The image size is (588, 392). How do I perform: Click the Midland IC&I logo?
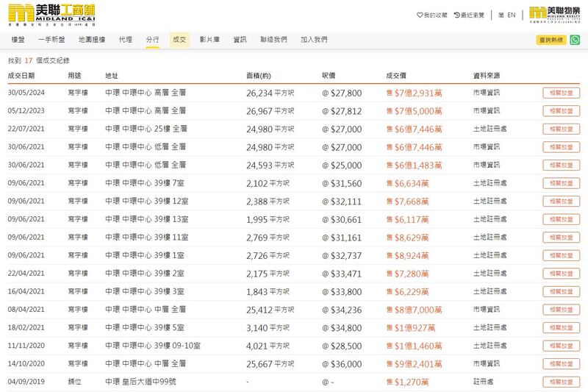[51, 15]
